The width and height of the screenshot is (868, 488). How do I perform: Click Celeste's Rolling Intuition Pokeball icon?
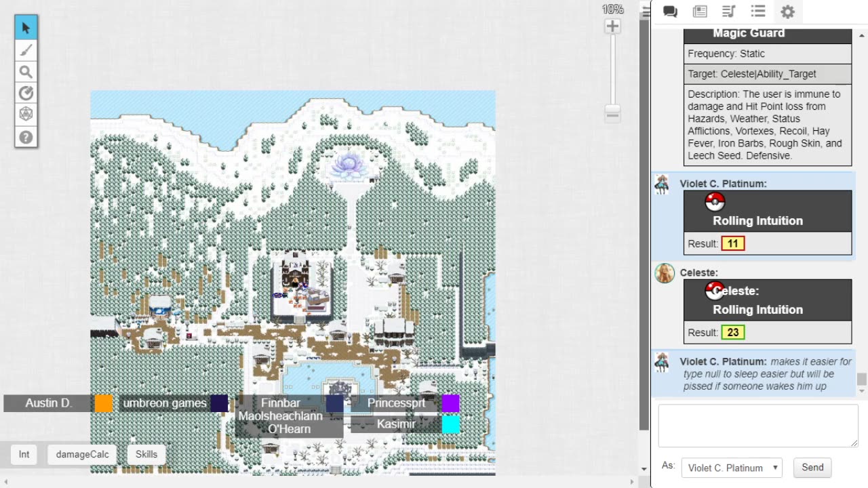pos(715,291)
